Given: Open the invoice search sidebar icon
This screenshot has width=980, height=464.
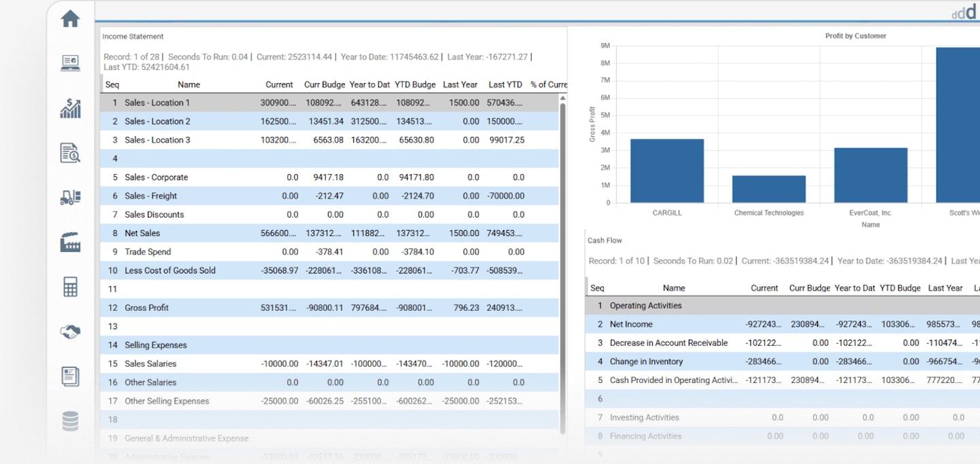Looking at the screenshot, I should pyautogui.click(x=70, y=153).
